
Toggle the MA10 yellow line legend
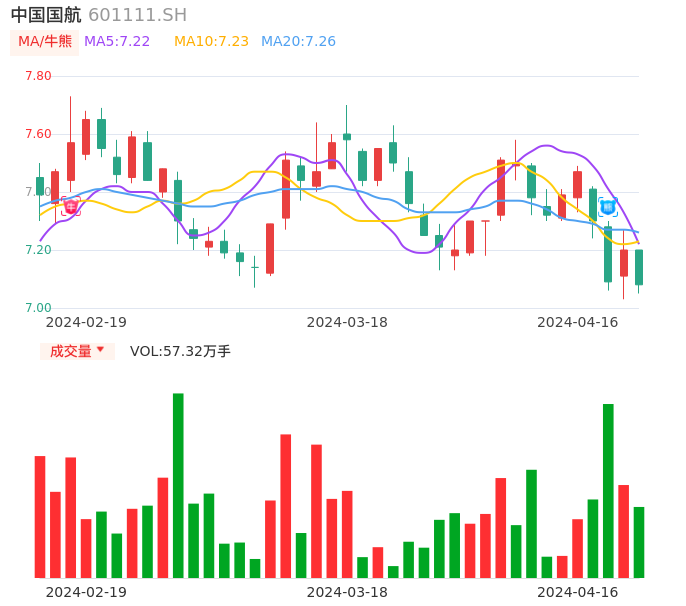[x=211, y=42]
